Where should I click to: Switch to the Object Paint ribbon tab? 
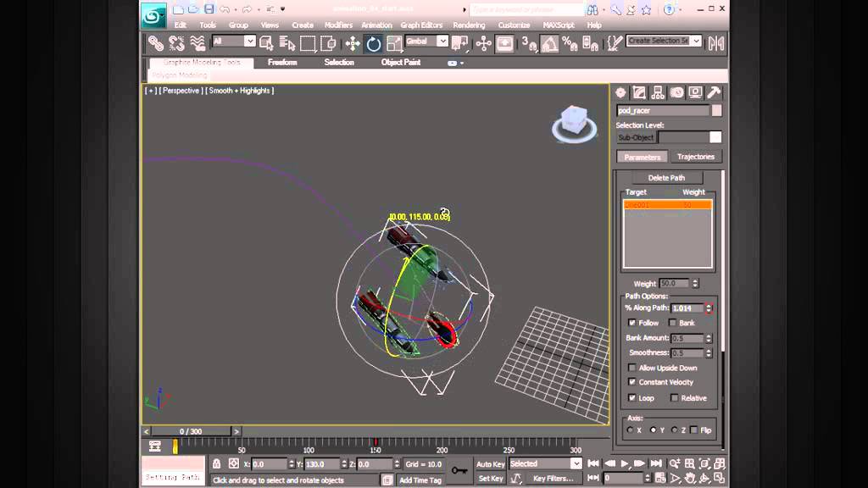[x=401, y=63]
